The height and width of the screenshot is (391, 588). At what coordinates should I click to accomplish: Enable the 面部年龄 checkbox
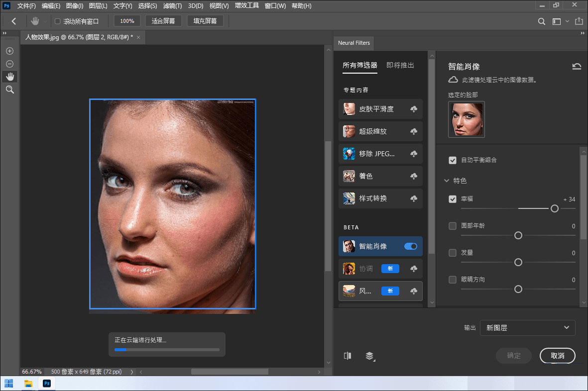pyautogui.click(x=453, y=226)
